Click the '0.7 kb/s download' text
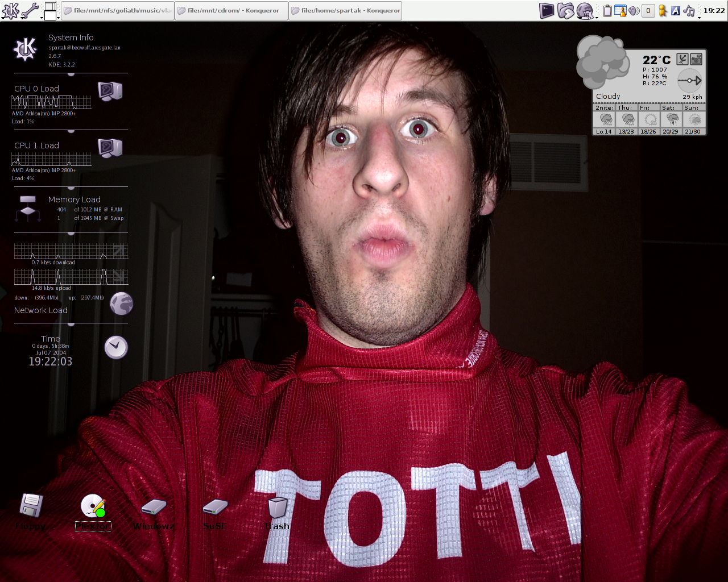The height and width of the screenshot is (582, 728). coord(53,263)
